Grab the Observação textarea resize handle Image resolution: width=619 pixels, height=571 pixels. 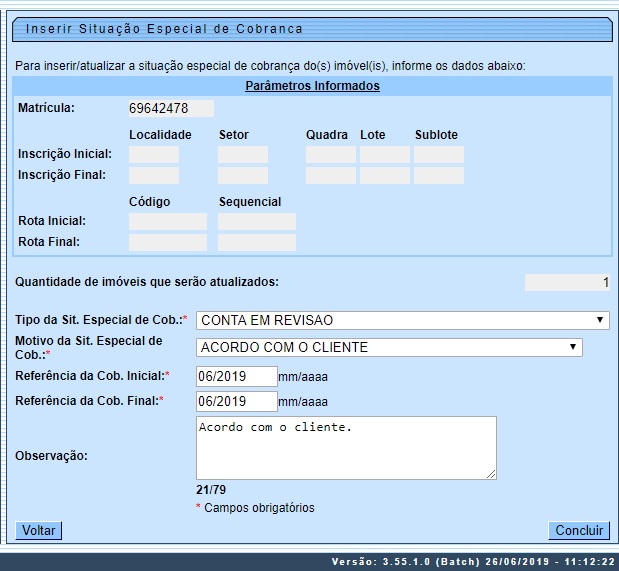[x=491, y=474]
